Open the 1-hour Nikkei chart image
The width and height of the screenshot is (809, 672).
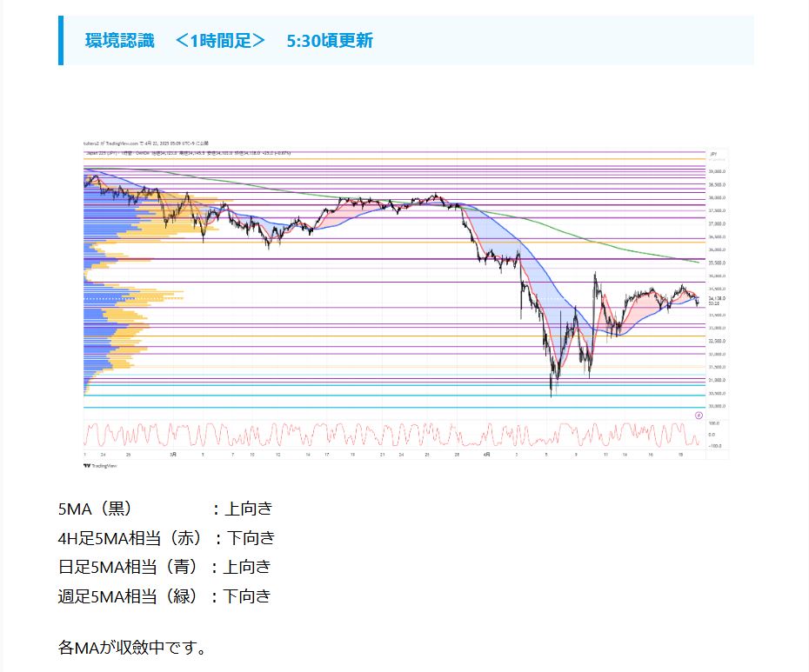click(405, 304)
